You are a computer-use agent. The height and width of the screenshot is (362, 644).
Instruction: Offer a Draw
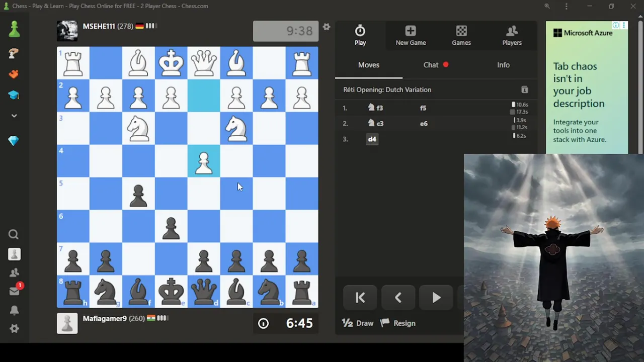pyautogui.click(x=358, y=323)
